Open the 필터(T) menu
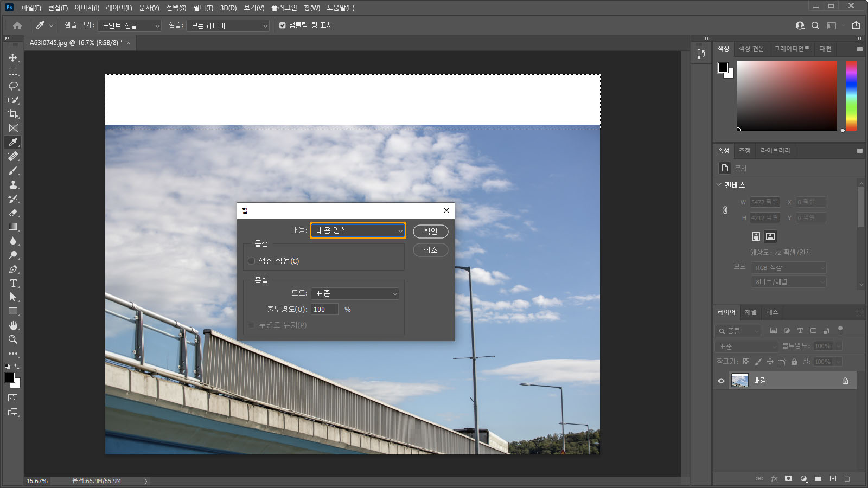This screenshot has width=868, height=488. point(203,8)
